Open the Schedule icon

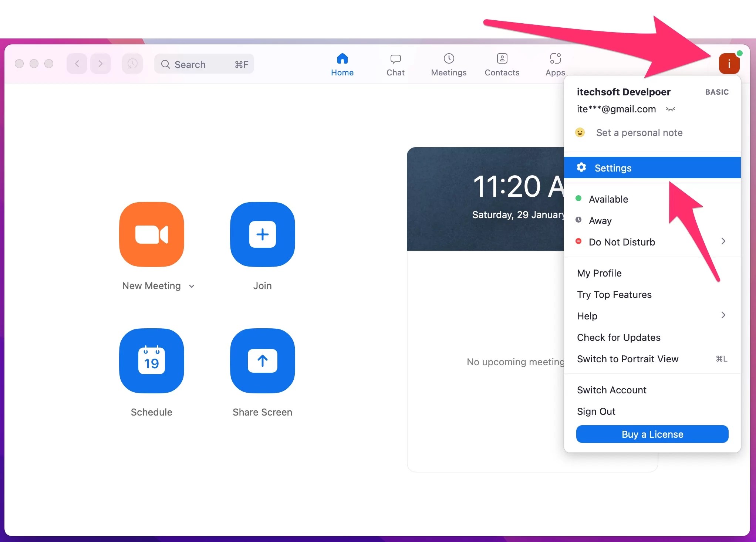[151, 361]
